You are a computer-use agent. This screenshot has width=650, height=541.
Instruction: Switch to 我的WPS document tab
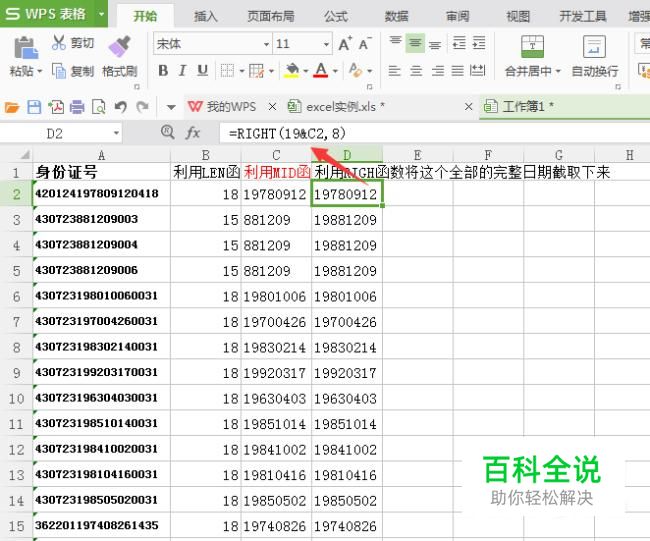point(222,107)
